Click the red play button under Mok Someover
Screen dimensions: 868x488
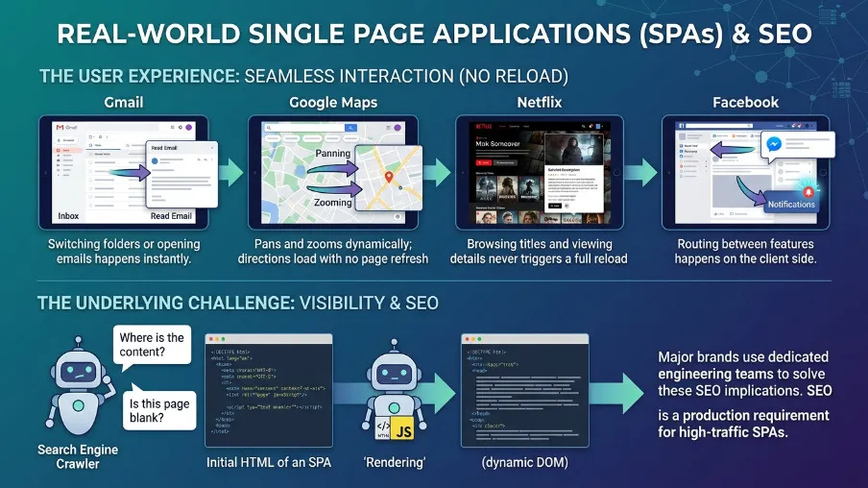tap(484, 163)
